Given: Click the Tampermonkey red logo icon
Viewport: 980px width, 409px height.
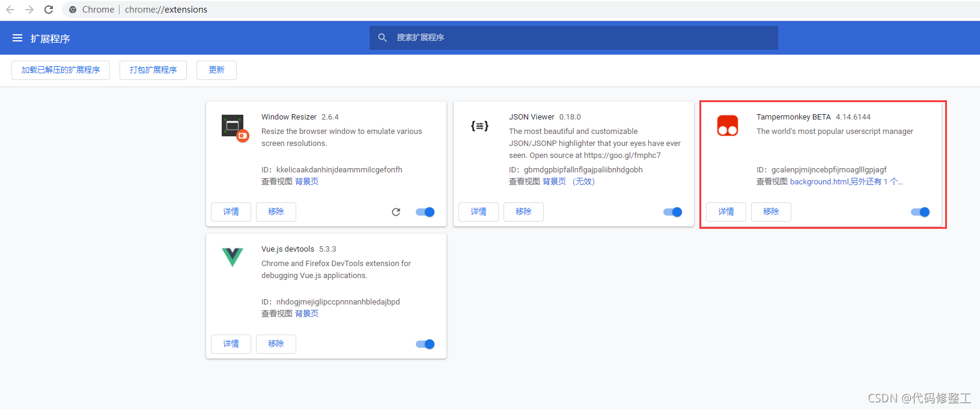Looking at the screenshot, I should point(728,126).
